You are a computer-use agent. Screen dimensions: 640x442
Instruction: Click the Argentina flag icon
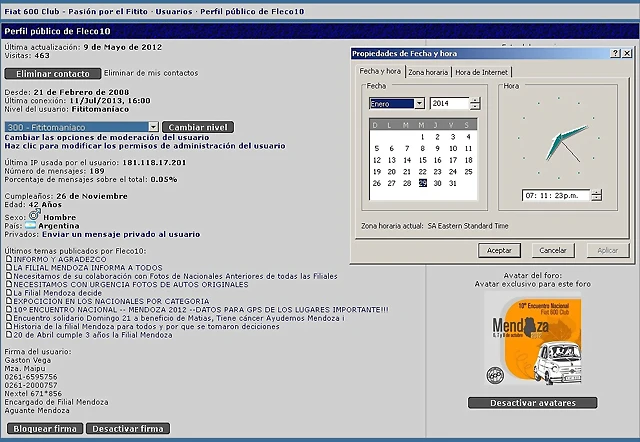[x=30, y=225]
